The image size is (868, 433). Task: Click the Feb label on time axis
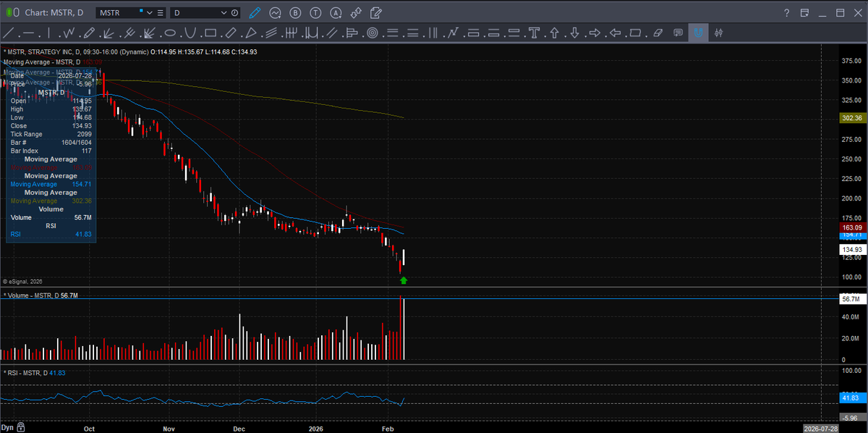point(389,428)
